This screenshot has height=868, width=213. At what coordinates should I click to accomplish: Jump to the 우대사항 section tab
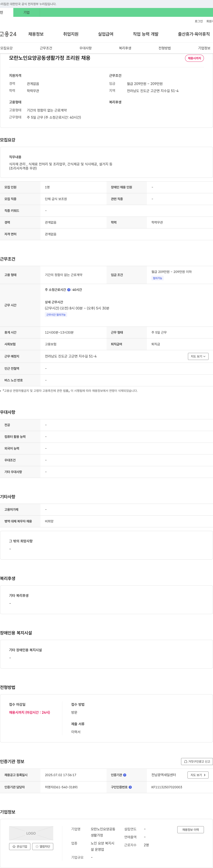[x=85, y=48]
